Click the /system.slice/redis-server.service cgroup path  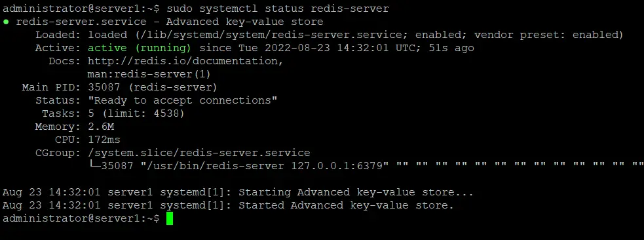click(x=199, y=153)
